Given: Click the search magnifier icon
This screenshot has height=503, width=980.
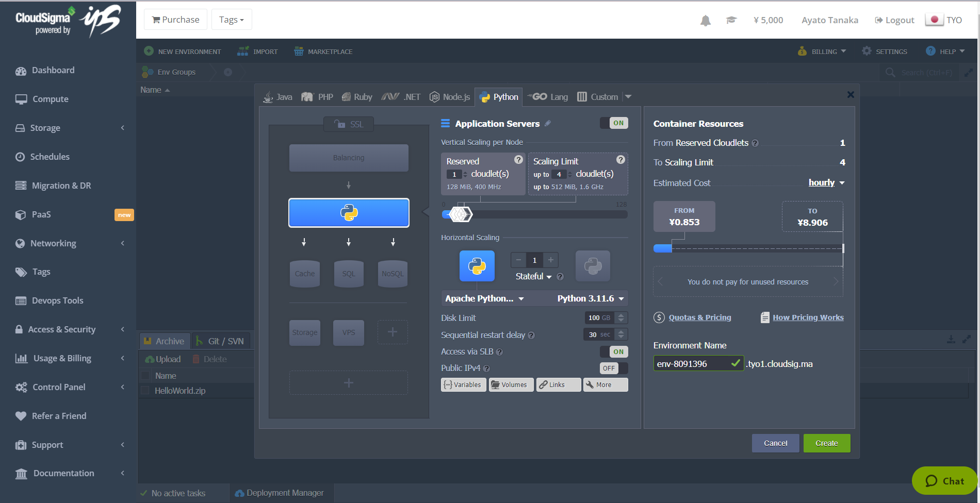Looking at the screenshot, I should [890, 72].
